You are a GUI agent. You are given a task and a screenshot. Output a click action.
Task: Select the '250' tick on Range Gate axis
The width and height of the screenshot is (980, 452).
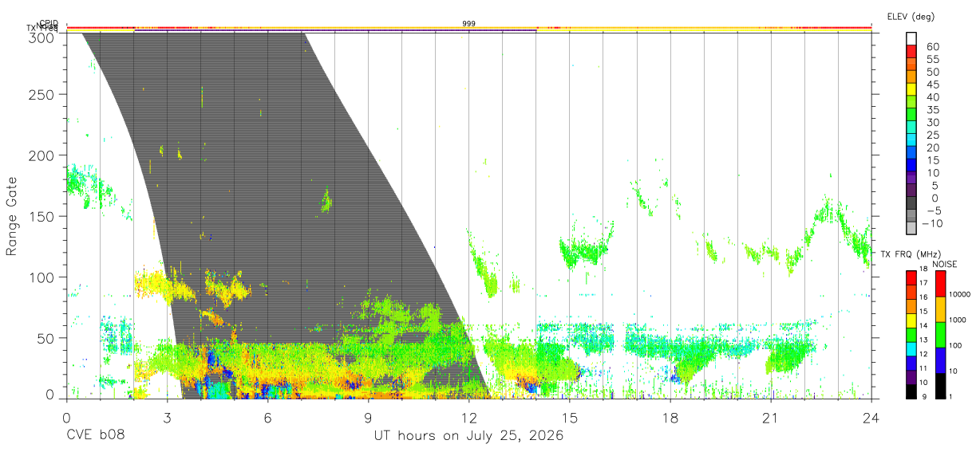(x=41, y=94)
